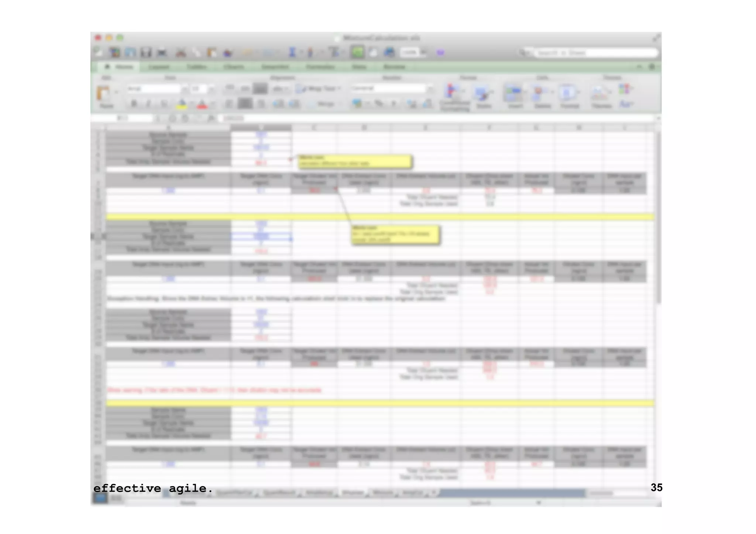Toggle Italic formatting button
The width and height of the screenshot is (756, 534).
click(148, 104)
